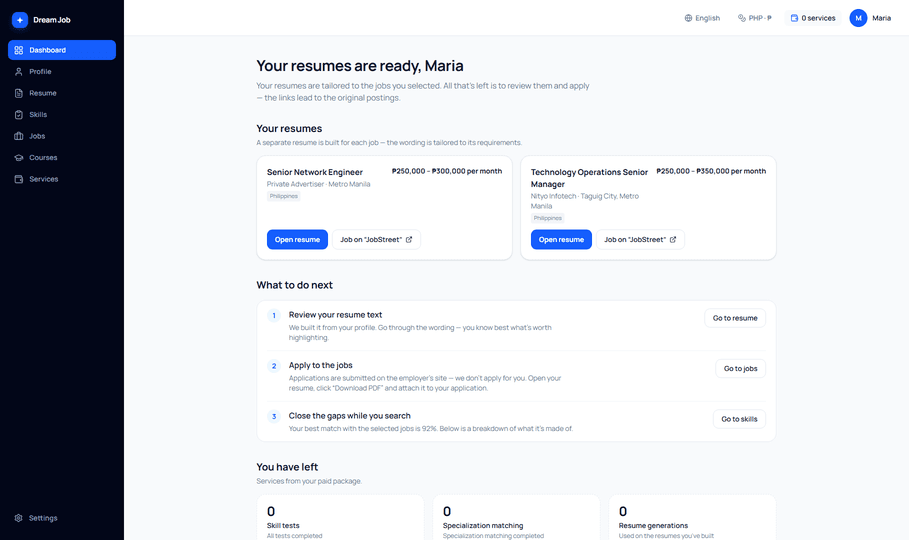
Task: Click the You have left heading
Action: pyautogui.click(x=287, y=467)
